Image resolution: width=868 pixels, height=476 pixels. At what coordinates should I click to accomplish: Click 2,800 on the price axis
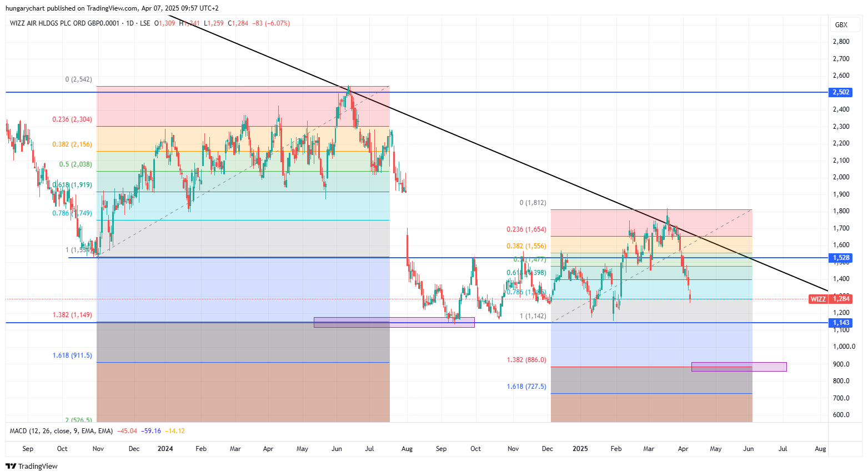pyautogui.click(x=841, y=42)
